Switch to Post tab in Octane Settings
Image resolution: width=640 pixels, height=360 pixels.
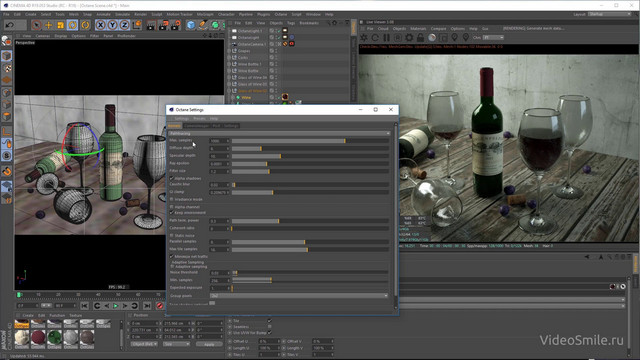coord(216,126)
